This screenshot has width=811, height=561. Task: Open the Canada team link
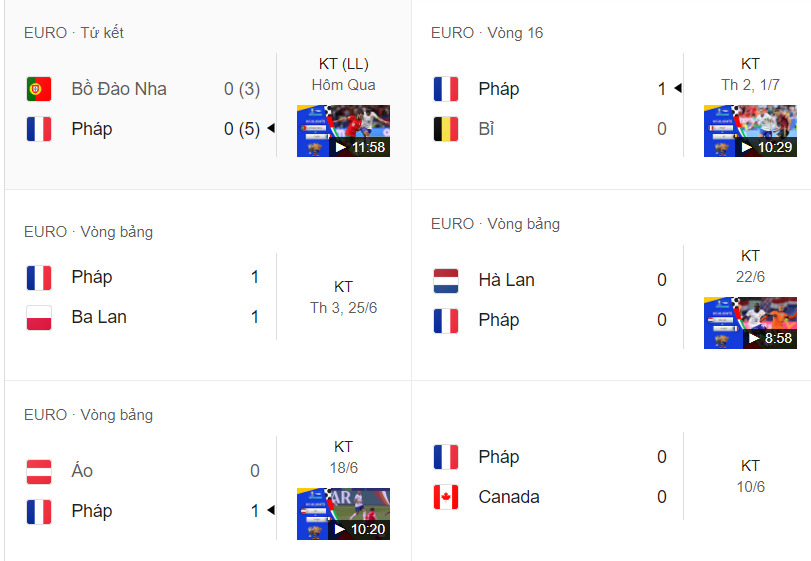click(509, 497)
